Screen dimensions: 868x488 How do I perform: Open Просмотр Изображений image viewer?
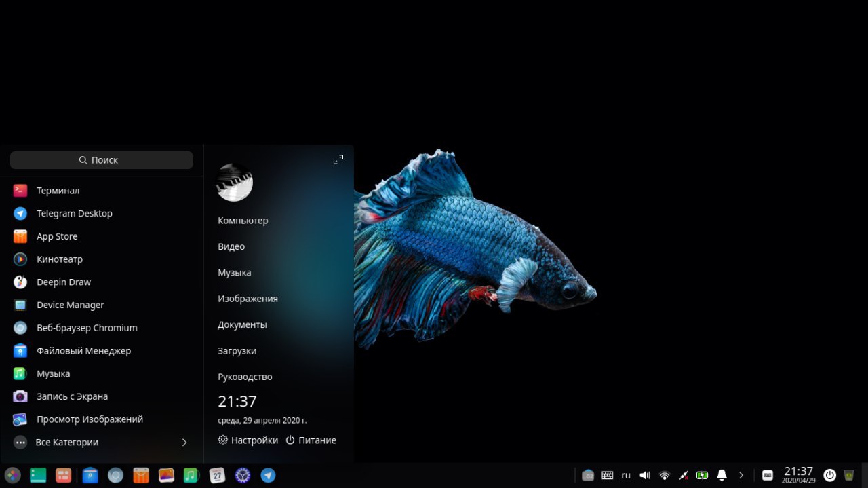coord(102,419)
